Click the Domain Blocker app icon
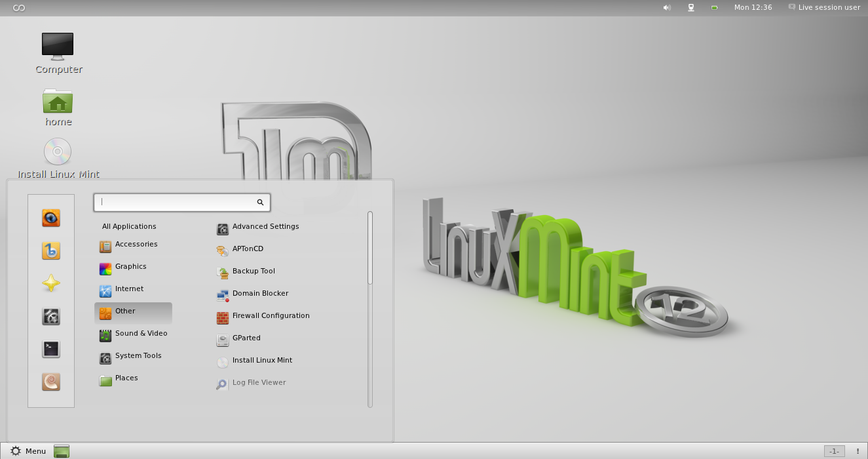The image size is (868, 459). (x=222, y=296)
